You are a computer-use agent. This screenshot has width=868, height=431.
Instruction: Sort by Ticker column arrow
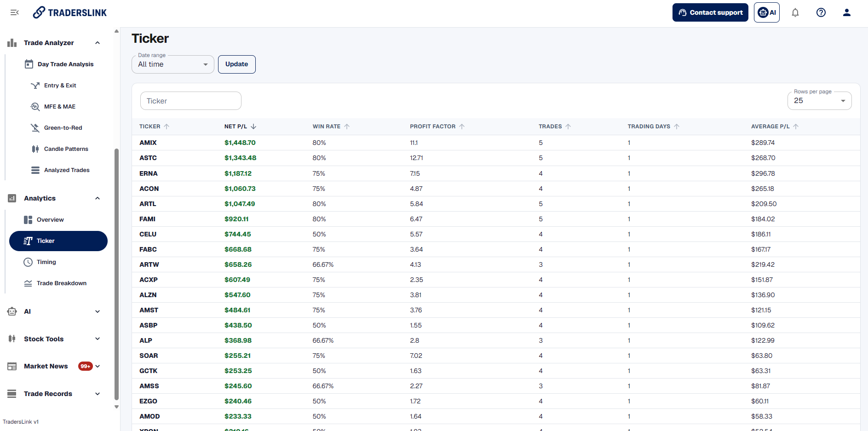click(x=167, y=126)
